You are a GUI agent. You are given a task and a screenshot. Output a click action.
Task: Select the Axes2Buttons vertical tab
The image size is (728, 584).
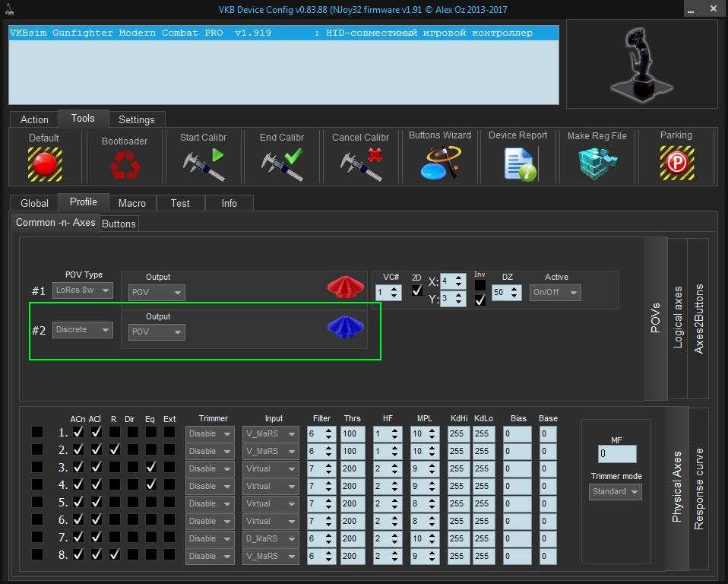click(698, 319)
